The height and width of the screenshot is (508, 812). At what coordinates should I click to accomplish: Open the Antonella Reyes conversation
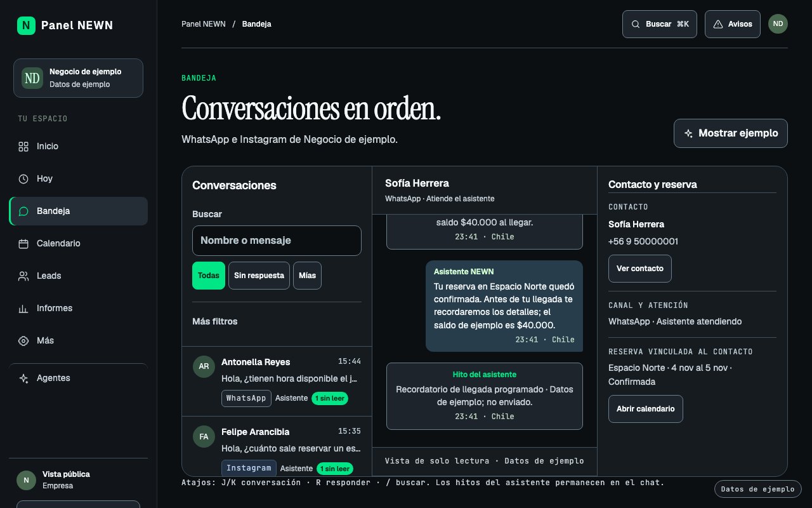pos(277,381)
